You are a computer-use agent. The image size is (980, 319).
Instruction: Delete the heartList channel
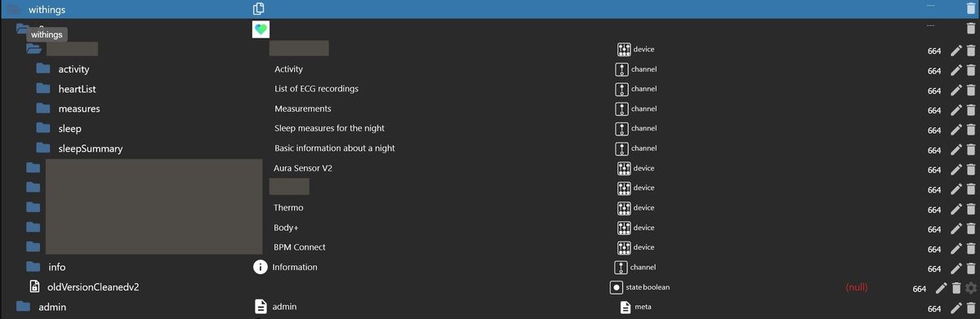pos(970,91)
